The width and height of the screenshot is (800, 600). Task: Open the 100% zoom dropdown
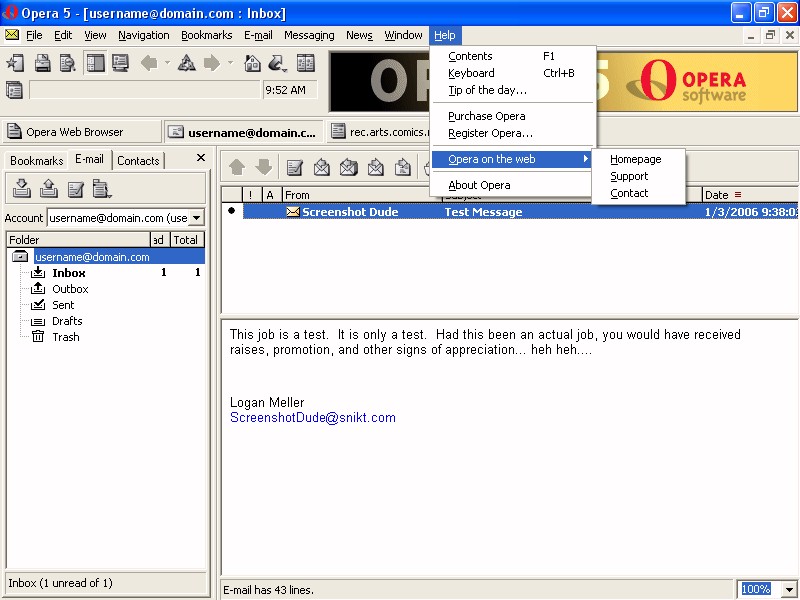tap(789, 589)
